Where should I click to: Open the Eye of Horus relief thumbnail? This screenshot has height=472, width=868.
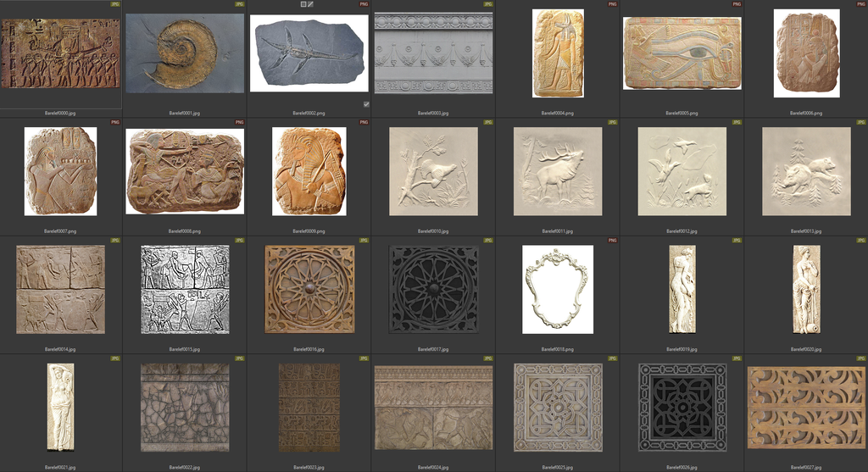682,53
